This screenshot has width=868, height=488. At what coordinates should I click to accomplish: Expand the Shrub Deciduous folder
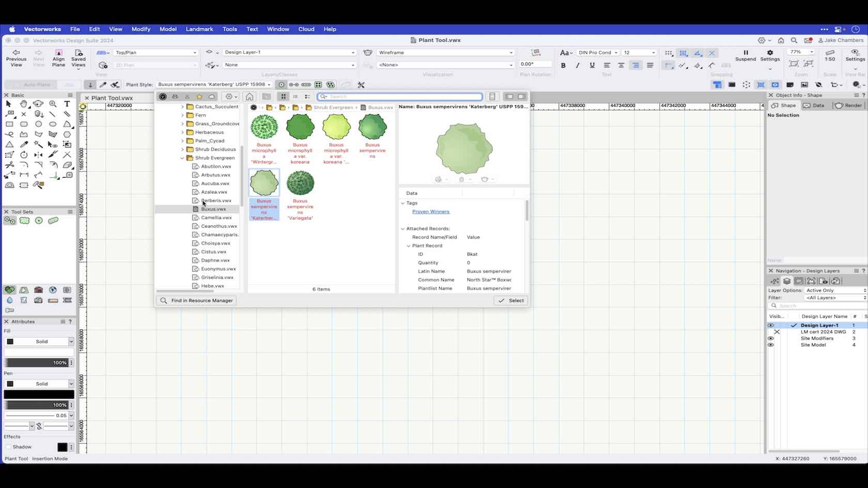point(182,149)
